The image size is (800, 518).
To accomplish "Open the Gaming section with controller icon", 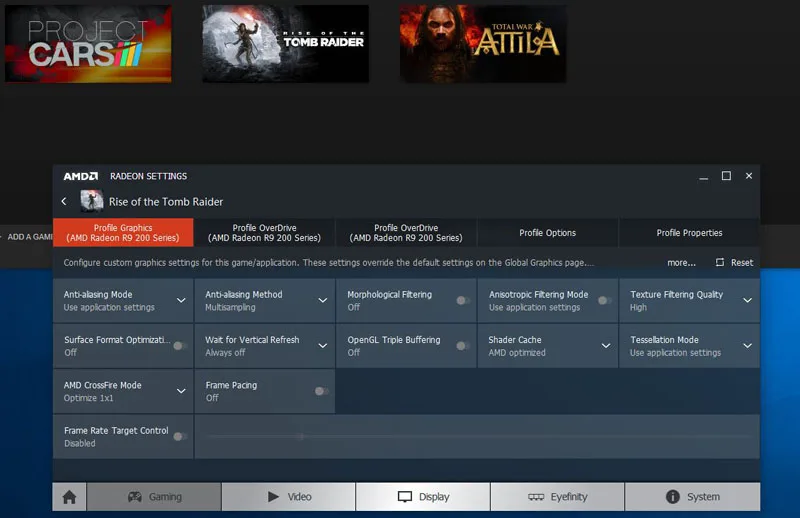I will [154, 497].
